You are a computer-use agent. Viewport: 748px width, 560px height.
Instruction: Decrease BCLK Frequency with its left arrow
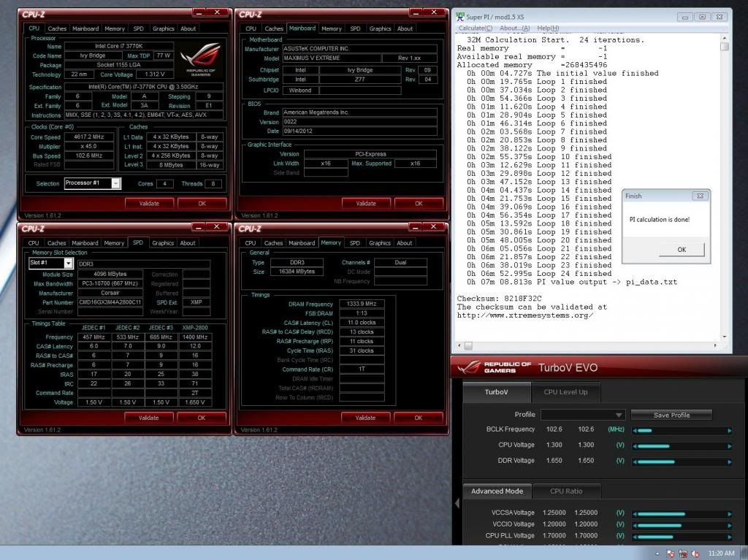click(x=635, y=430)
